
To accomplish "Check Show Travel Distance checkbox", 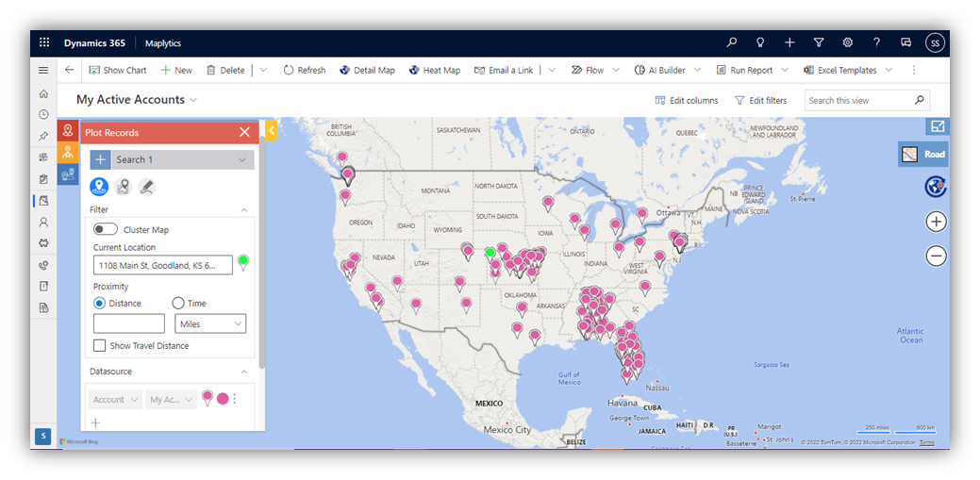I will (x=99, y=345).
